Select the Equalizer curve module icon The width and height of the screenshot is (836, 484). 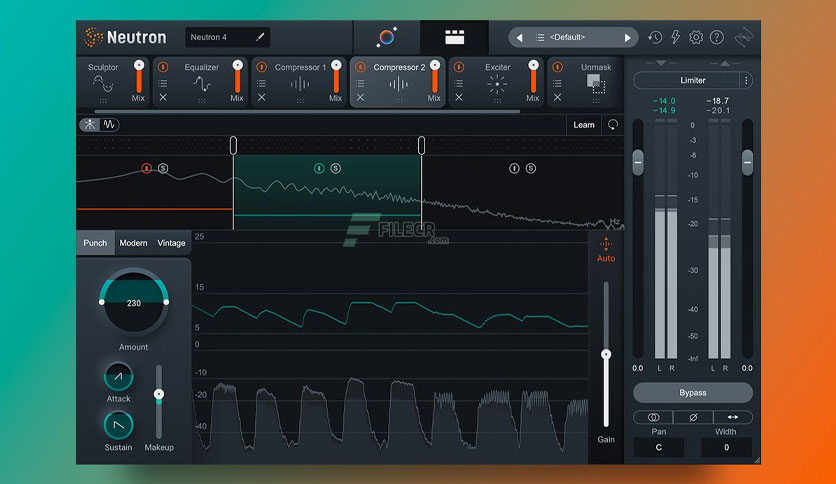[x=202, y=84]
